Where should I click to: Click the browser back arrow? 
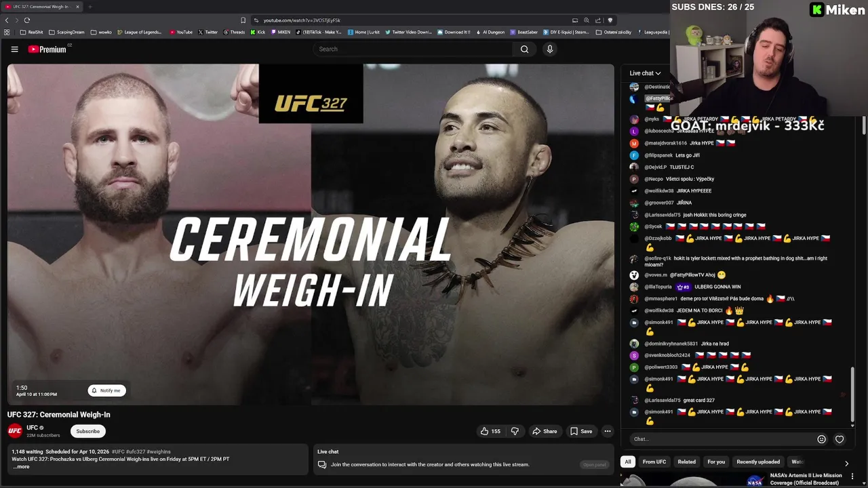(7, 20)
